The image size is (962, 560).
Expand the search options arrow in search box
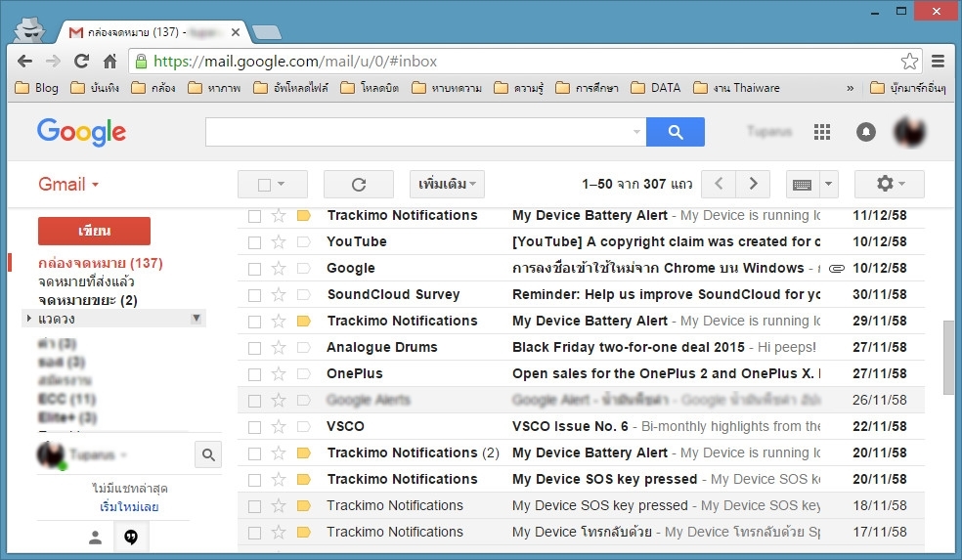point(636,132)
